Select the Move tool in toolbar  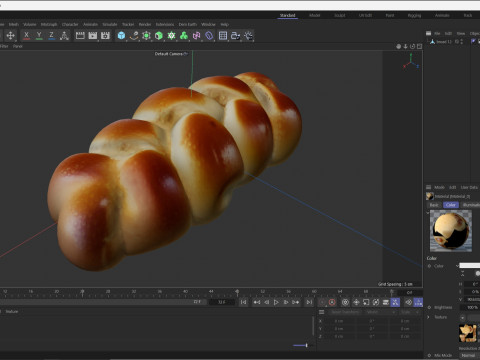(x=10, y=36)
